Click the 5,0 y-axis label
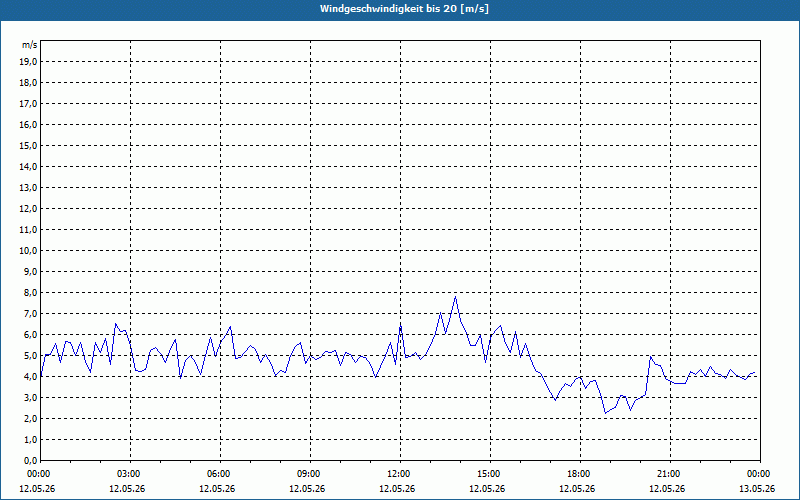The width and height of the screenshot is (800, 500). (30, 355)
